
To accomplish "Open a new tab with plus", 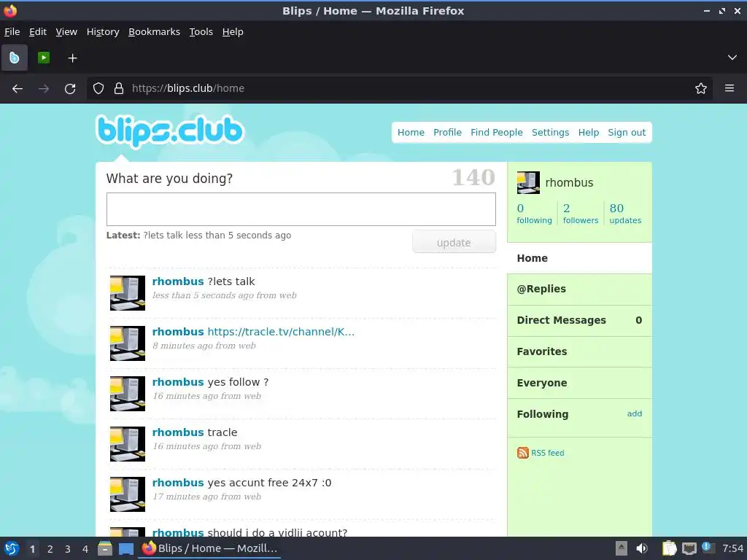I will (72, 58).
